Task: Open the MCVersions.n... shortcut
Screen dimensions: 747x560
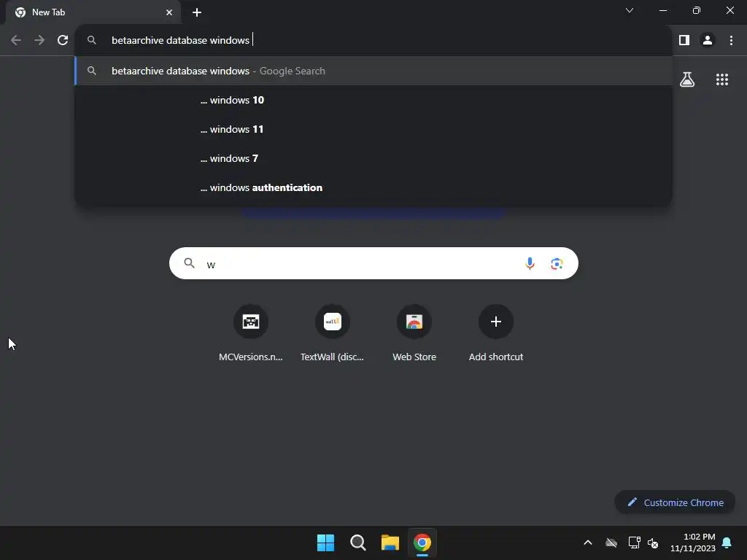Action: pos(251,332)
